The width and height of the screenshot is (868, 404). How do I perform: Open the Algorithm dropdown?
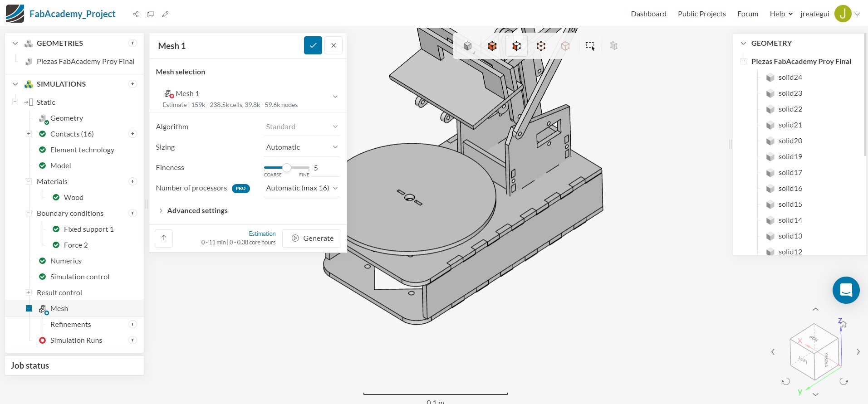click(x=302, y=127)
